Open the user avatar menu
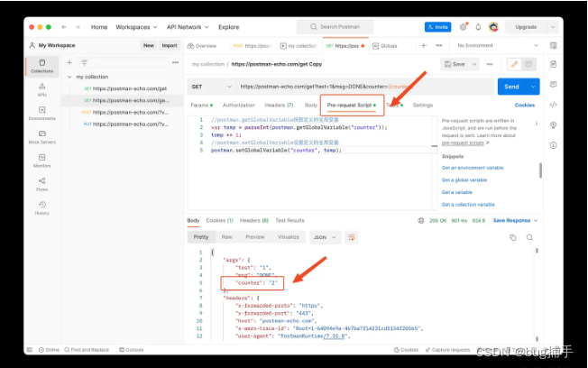The width and height of the screenshot is (588, 368). click(493, 27)
